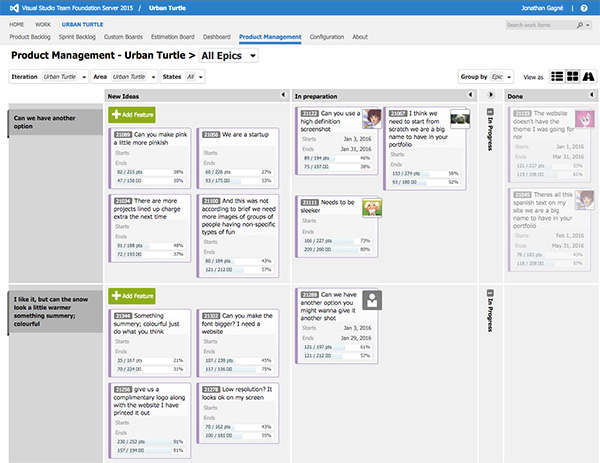Image resolution: width=600 pixels, height=463 pixels.
Task: Open the Iteration filter dropdown
Action: [x=49, y=77]
